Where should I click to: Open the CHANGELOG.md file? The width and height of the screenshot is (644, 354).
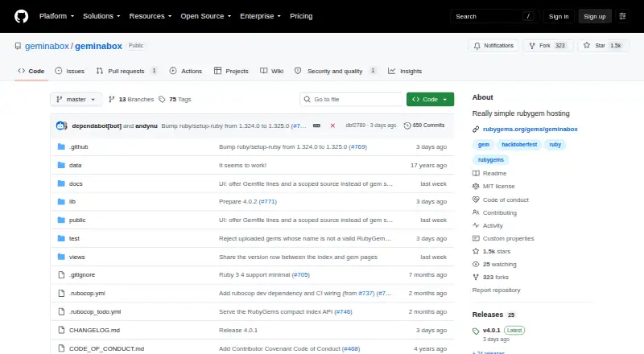[94, 330]
